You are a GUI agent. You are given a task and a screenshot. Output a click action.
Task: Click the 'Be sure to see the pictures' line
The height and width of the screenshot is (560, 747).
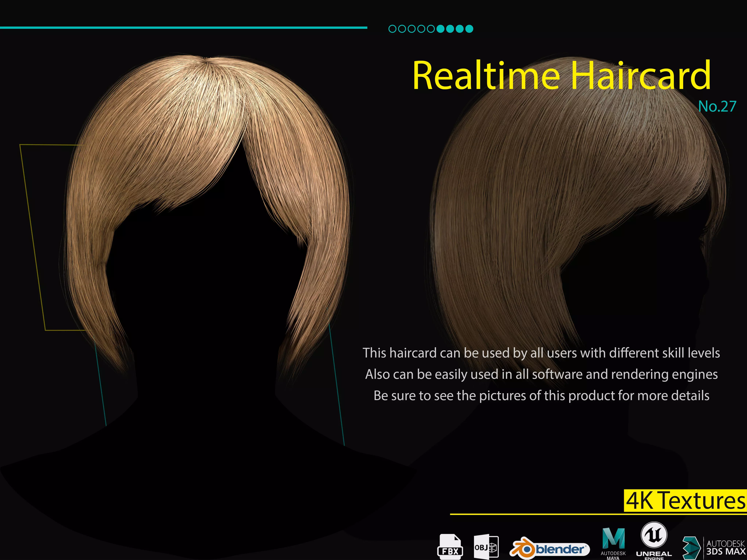[541, 396]
